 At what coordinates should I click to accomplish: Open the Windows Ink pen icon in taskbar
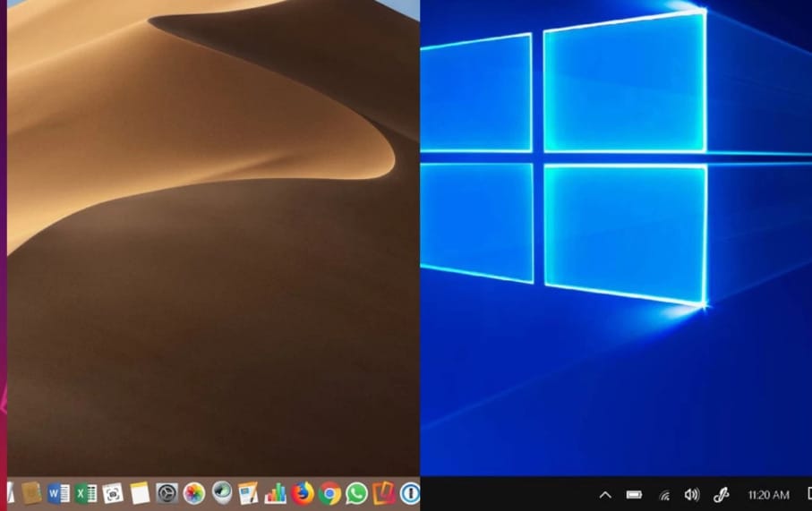tap(721, 495)
